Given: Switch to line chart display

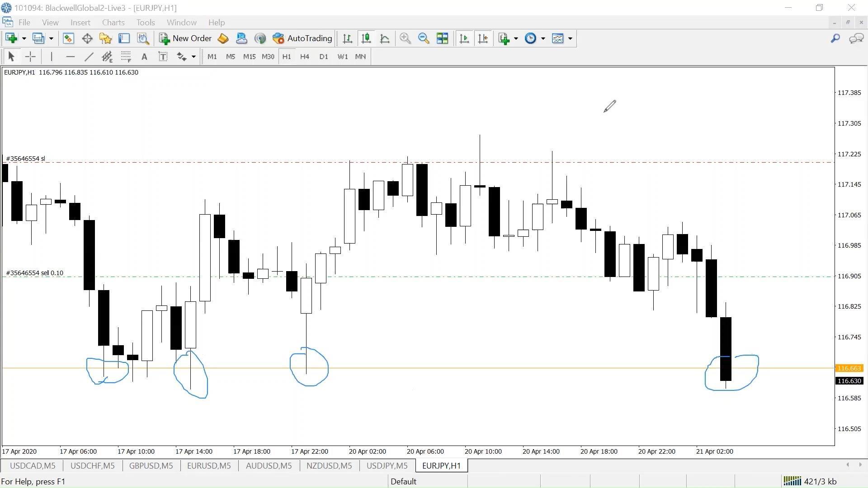Looking at the screenshot, I should (385, 38).
